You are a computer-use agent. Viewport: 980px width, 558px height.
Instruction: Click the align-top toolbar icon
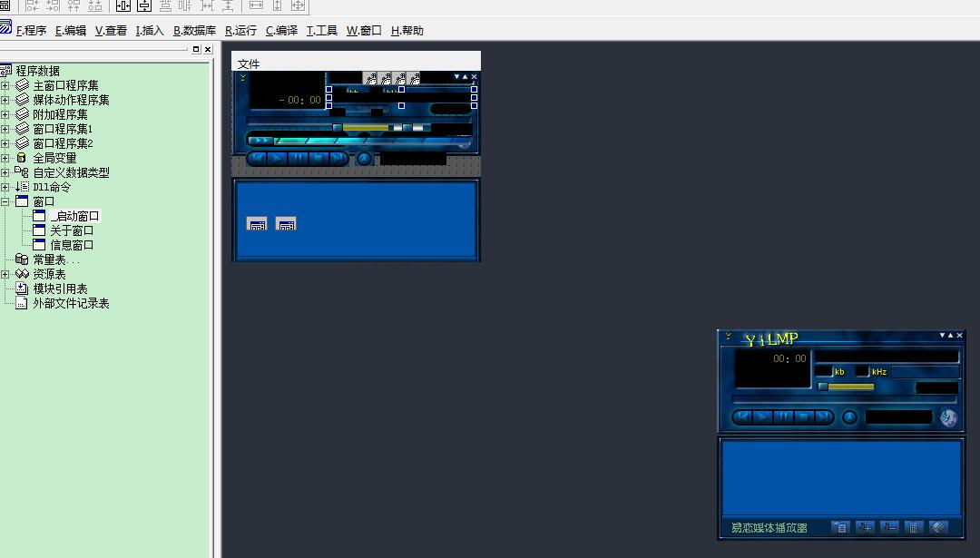73,6
